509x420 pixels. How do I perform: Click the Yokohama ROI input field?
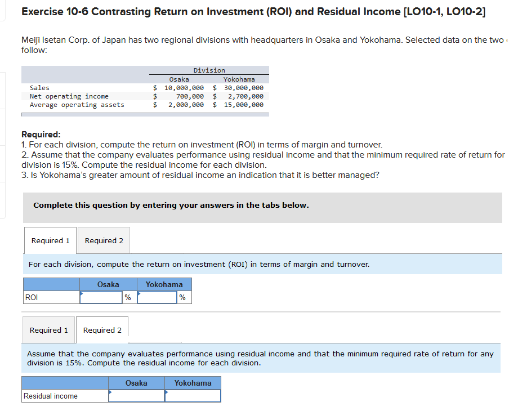click(157, 297)
